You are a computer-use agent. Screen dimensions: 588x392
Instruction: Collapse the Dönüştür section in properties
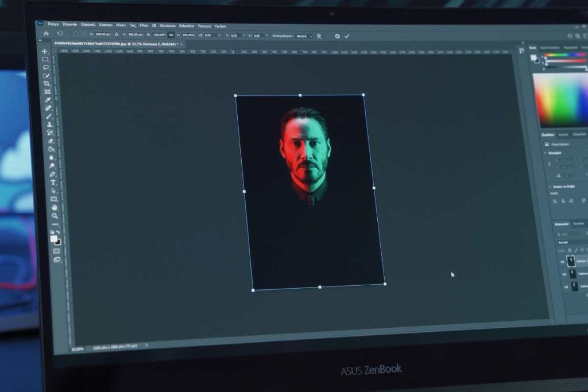545,153
